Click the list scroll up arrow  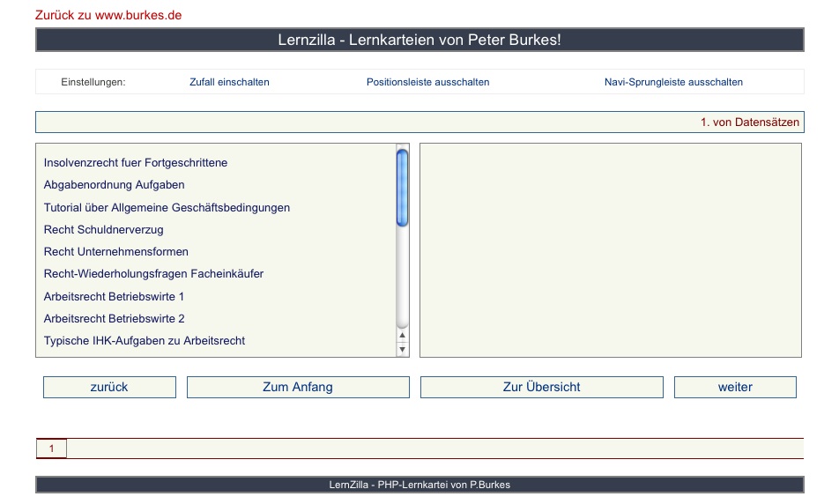403,336
